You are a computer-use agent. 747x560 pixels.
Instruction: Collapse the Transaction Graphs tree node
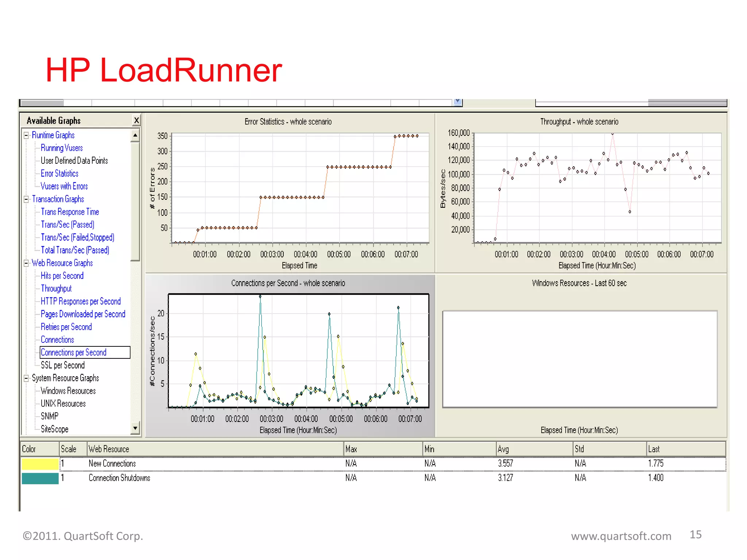[x=26, y=199]
